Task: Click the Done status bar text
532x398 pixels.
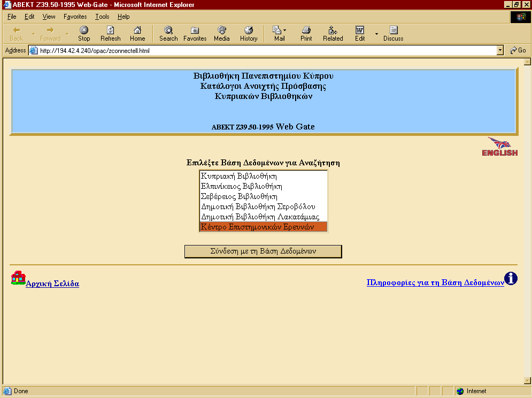Action: (x=21, y=391)
